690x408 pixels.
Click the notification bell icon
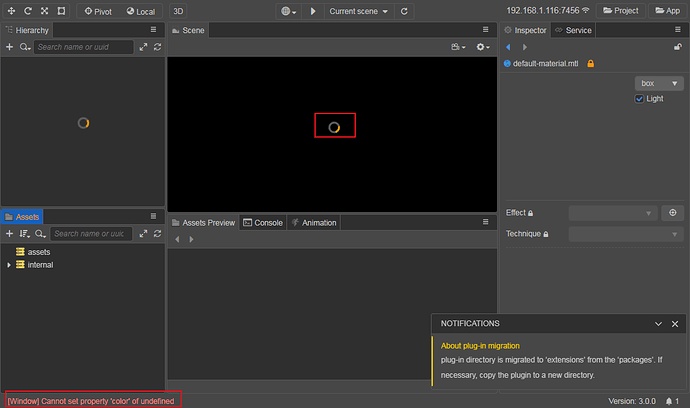click(669, 401)
